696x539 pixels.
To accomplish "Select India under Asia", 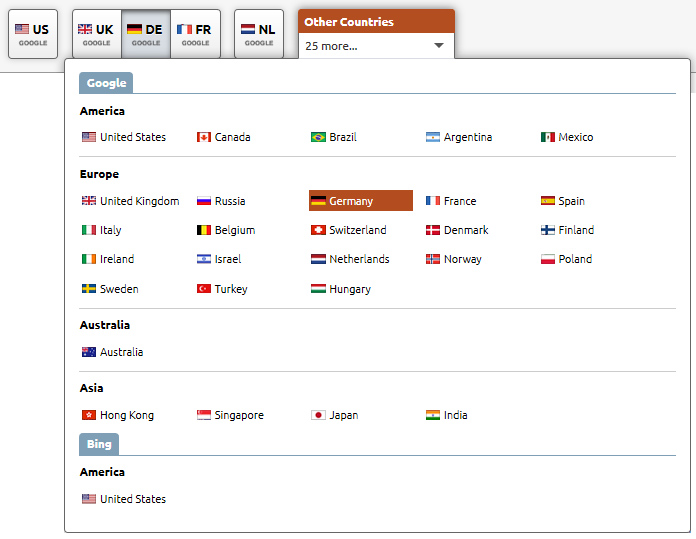I will pos(455,415).
